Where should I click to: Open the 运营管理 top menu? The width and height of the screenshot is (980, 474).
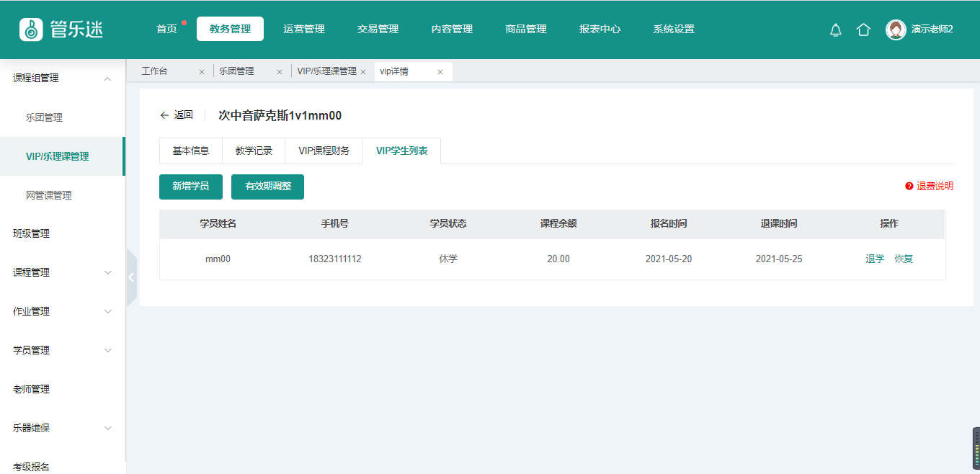pyautogui.click(x=304, y=30)
